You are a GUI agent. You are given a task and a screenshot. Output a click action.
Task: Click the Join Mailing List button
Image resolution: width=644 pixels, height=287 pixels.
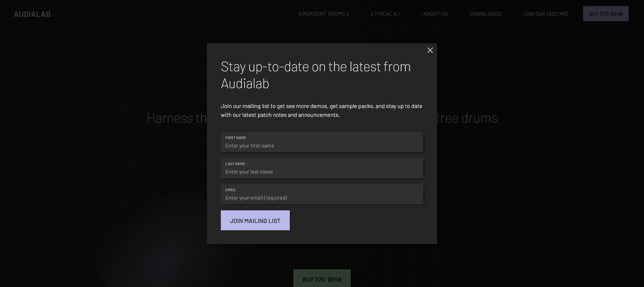point(255,220)
